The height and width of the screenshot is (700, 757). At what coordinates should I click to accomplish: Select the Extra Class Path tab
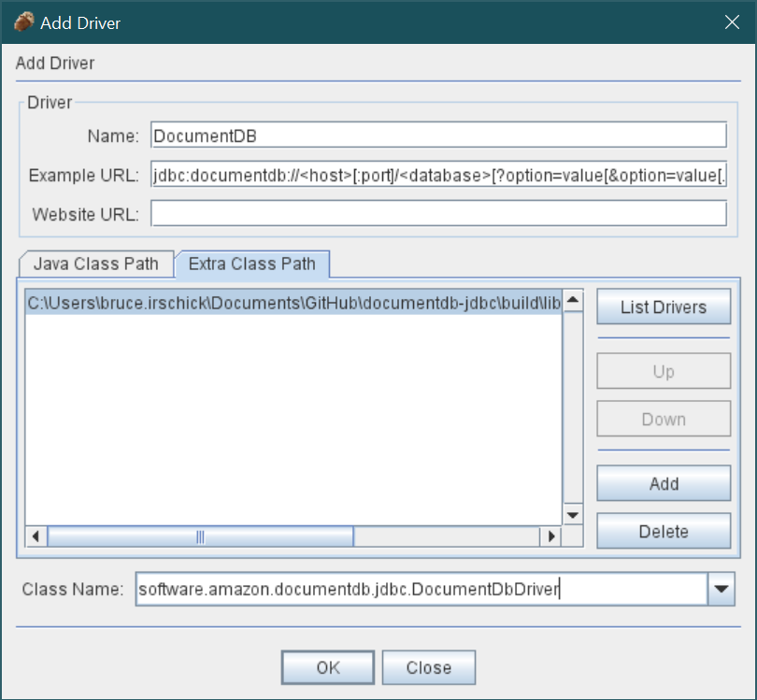[252, 264]
